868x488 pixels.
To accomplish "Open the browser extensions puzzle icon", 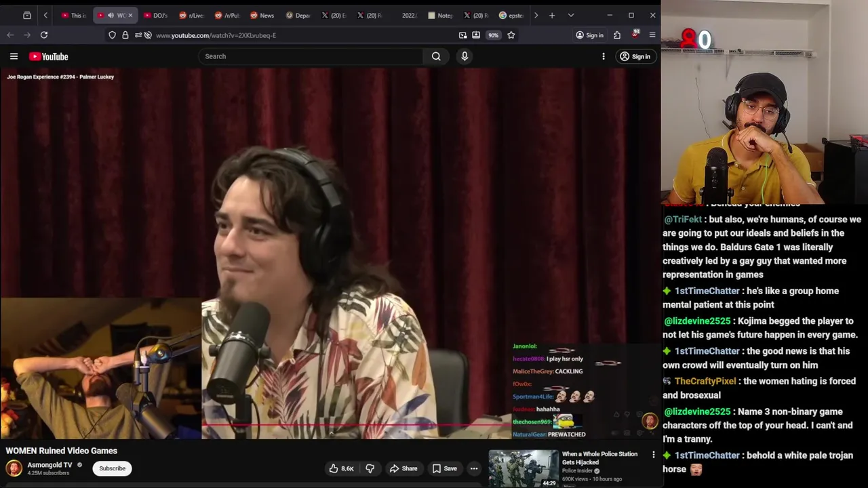I will coord(617,35).
